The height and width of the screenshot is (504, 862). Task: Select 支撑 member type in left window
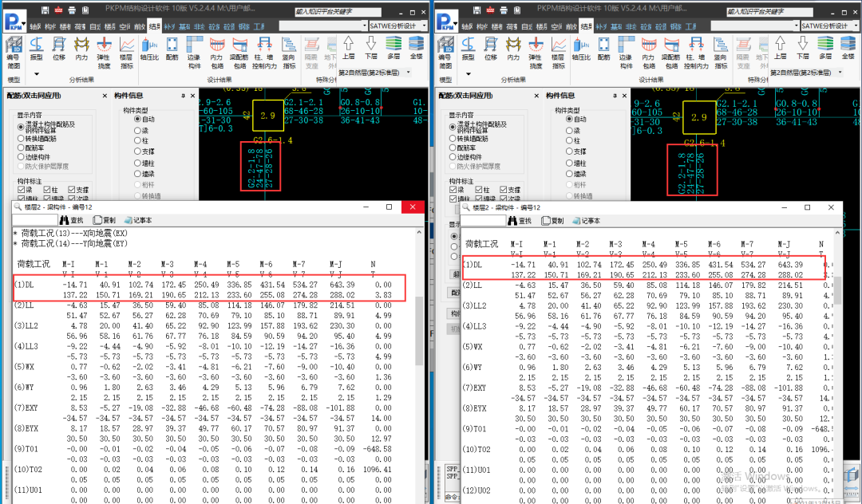(x=137, y=152)
